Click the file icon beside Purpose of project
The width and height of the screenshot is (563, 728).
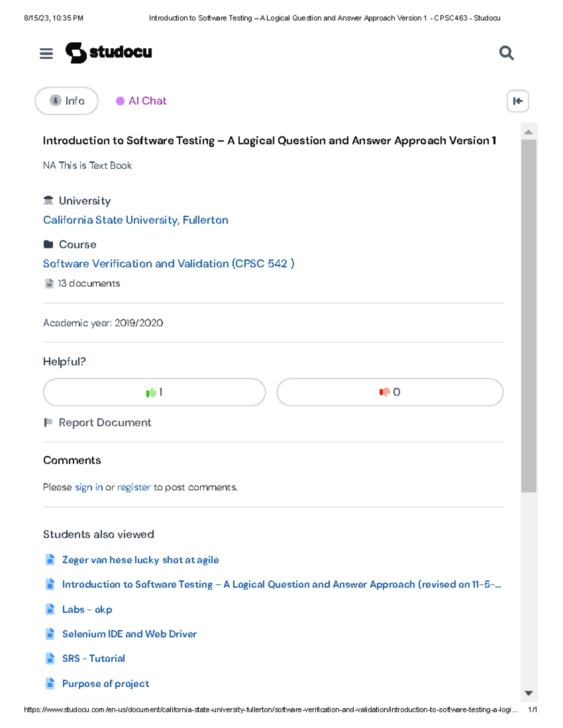50,683
